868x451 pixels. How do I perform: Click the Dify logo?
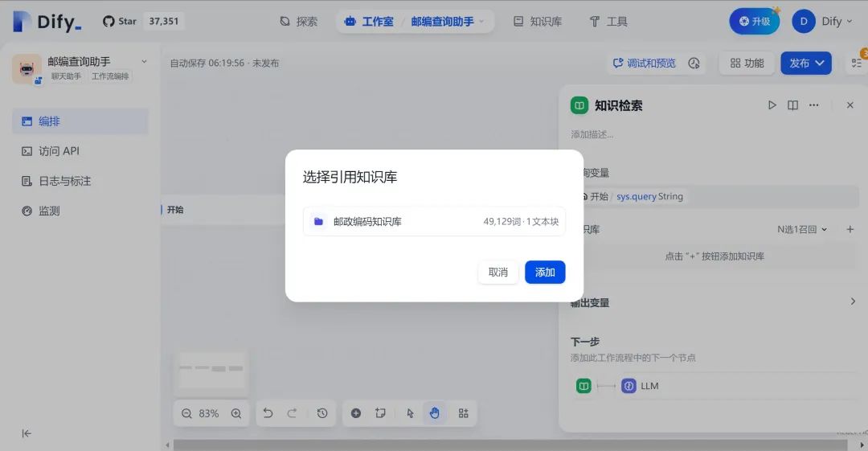[47, 22]
